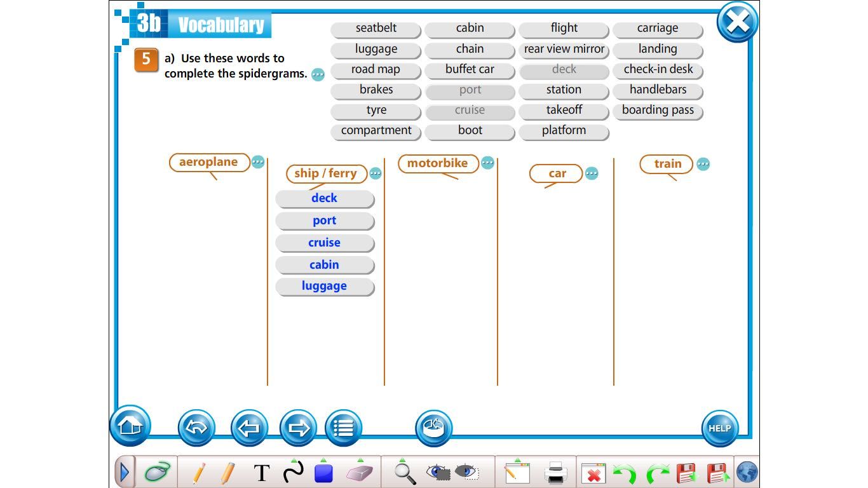Select the 'landing' word tile
The width and height of the screenshot is (868, 488).
(658, 50)
